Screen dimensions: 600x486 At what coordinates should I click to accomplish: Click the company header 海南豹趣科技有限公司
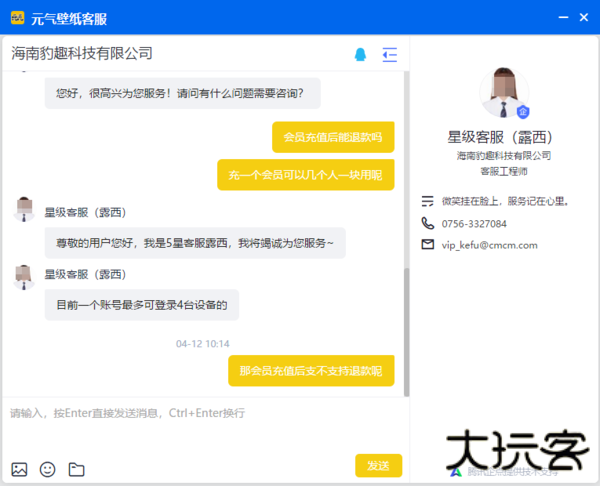pos(82,53)
